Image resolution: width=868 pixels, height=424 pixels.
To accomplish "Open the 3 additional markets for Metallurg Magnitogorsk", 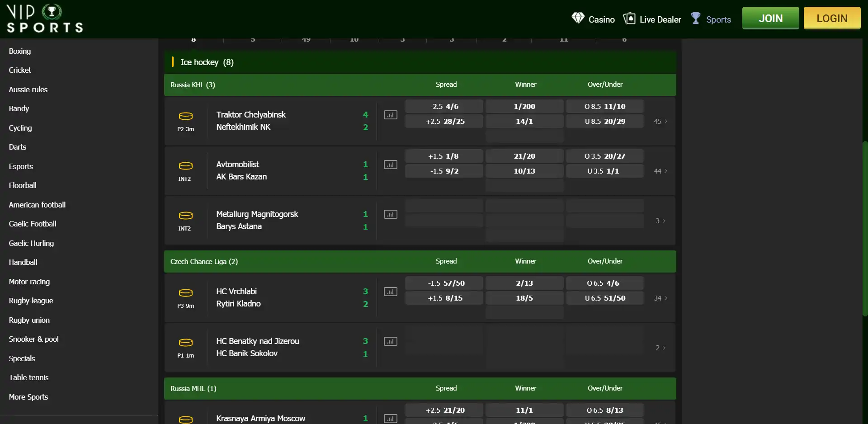I will [660, 221].
